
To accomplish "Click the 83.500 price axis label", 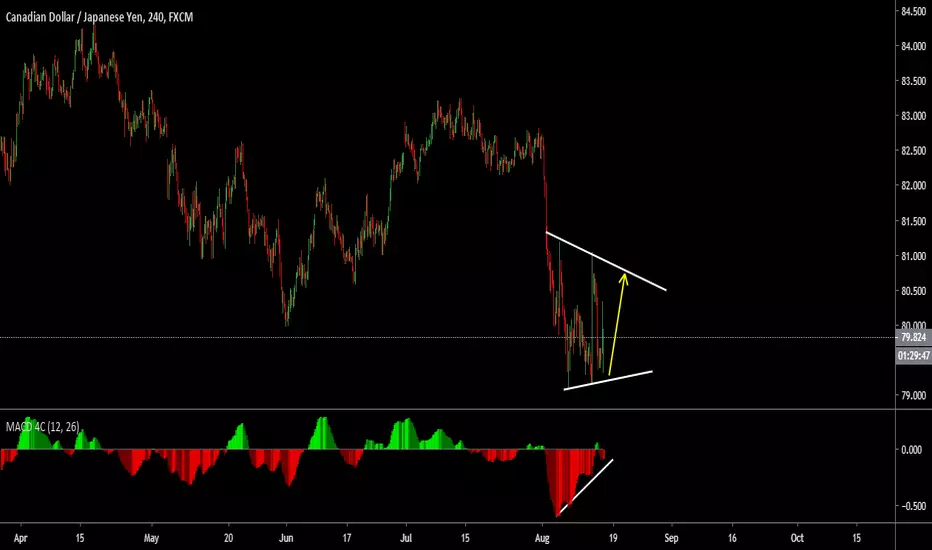I will coord(914,81).
